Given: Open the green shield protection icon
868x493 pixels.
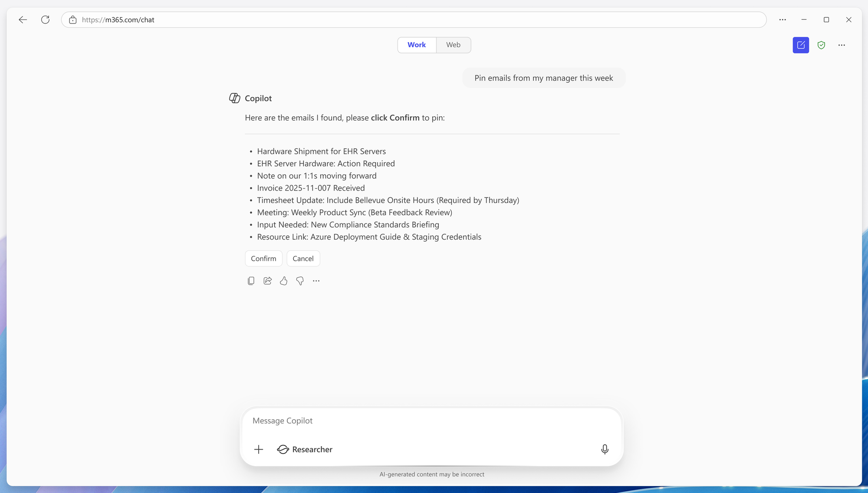Looking at the screenshot, I should (821, 45).
